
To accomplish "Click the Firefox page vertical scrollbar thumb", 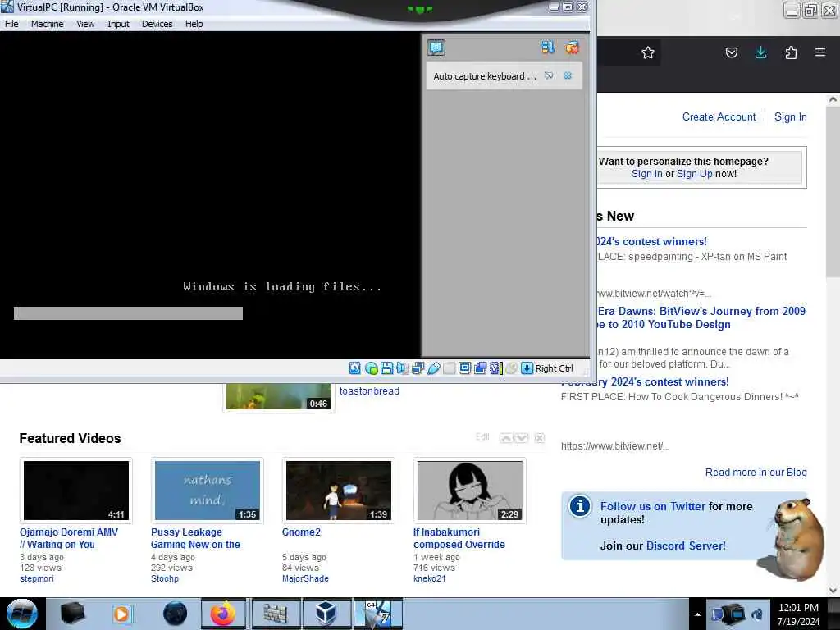I will click(833, 192).
